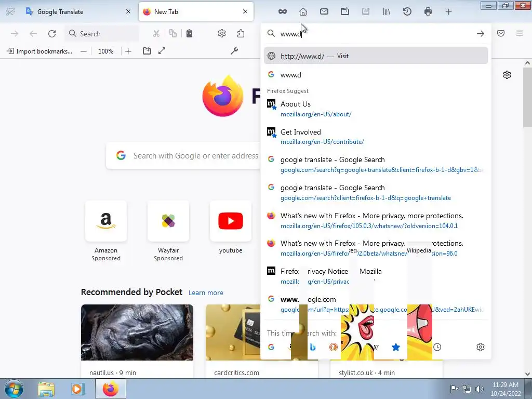Search bookmarks via star icon
This screenshot has height=399, width=532.
(x=395, y=347)
